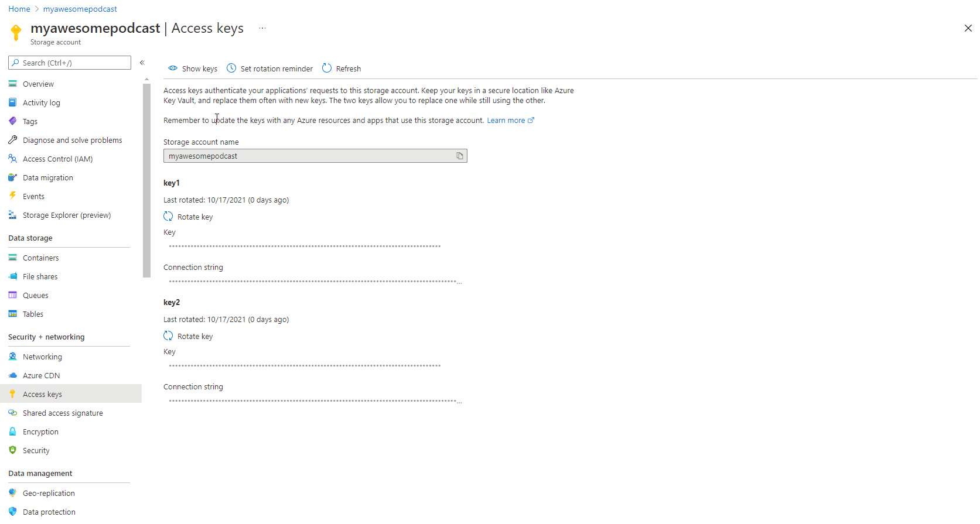Click Set rotation reminder label
This screenshot has height=524, width=980.
coord(276,69)
